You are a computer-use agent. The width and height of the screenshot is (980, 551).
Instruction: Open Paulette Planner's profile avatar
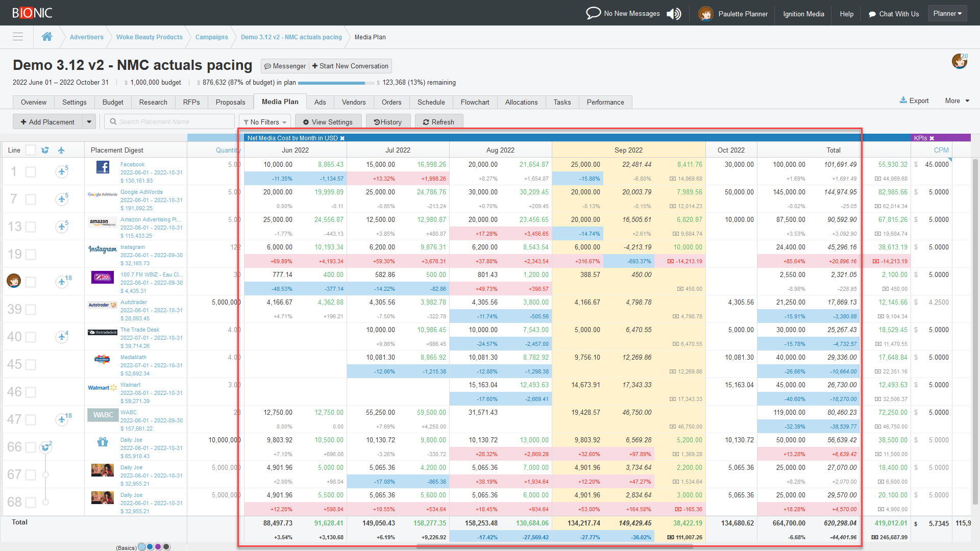pos(705,14)
